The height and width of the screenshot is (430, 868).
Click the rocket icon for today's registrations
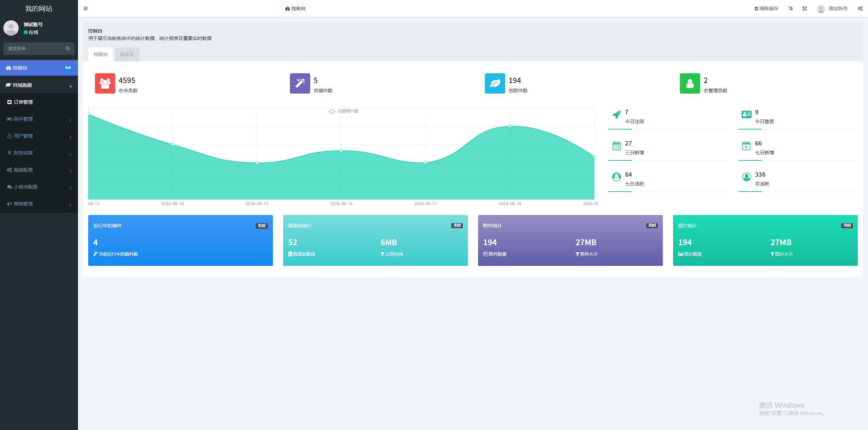pyautogui.click(x=616, y=115)
